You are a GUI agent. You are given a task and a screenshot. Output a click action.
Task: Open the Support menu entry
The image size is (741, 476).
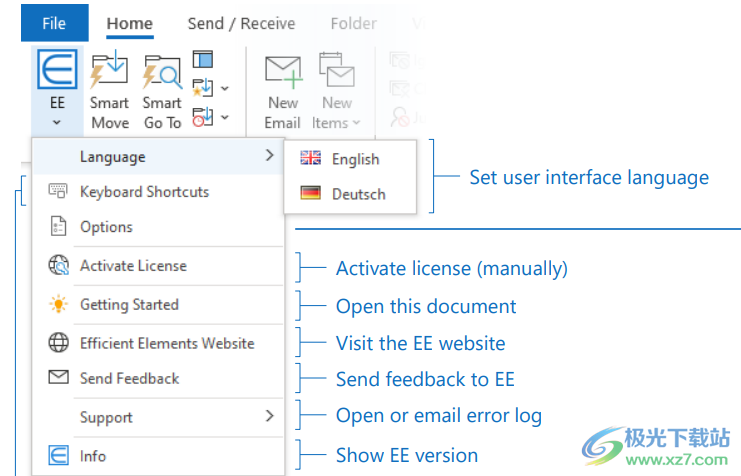tap(158, 417)
